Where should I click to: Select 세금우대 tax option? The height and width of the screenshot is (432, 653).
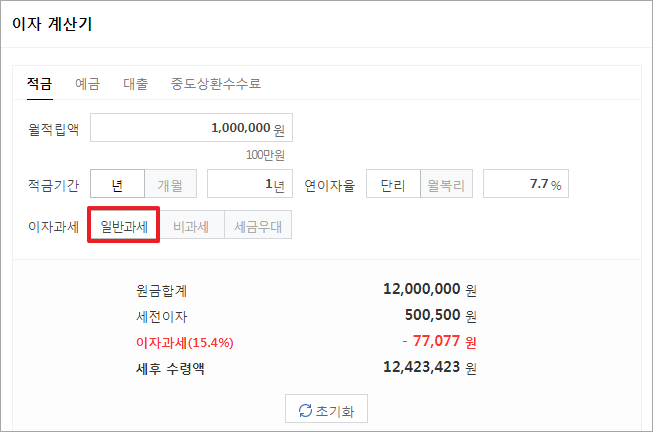258,225
